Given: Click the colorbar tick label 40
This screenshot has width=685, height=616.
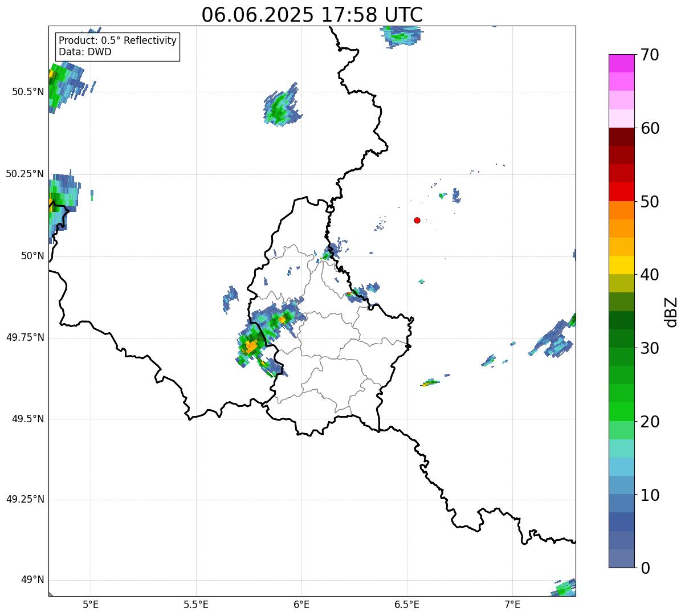Looking at the screenshot, I should tap(650, 275).
